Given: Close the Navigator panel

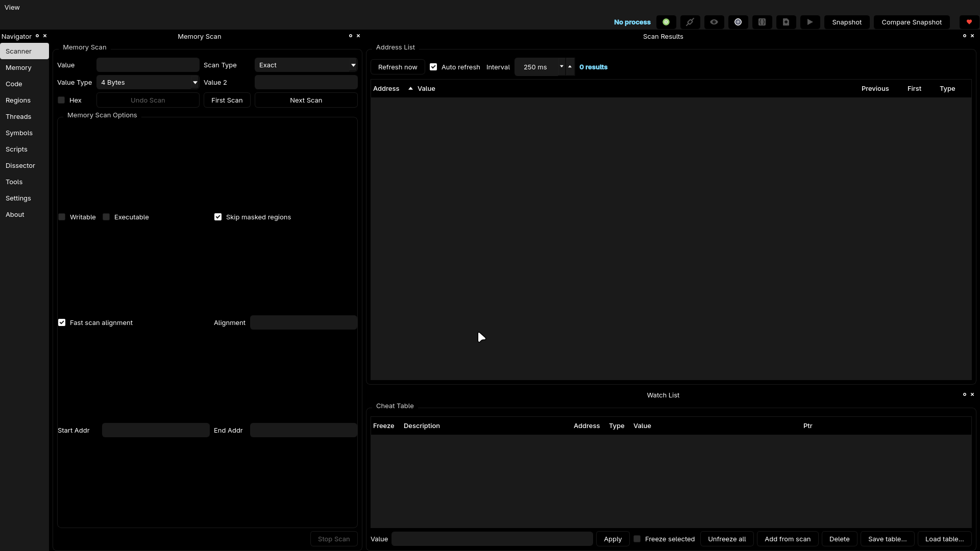Looking at the screenshot, I should pos(45,36).
